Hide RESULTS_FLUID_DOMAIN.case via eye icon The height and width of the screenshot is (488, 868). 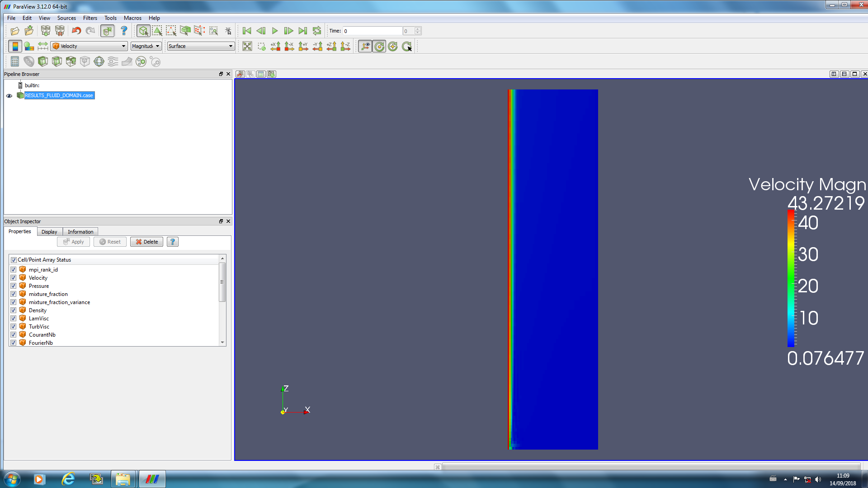tap(9, 96)
